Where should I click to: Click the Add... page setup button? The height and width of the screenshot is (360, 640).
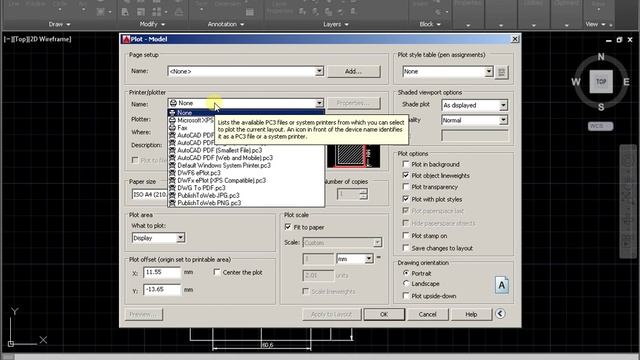click(x=353, y=71)
